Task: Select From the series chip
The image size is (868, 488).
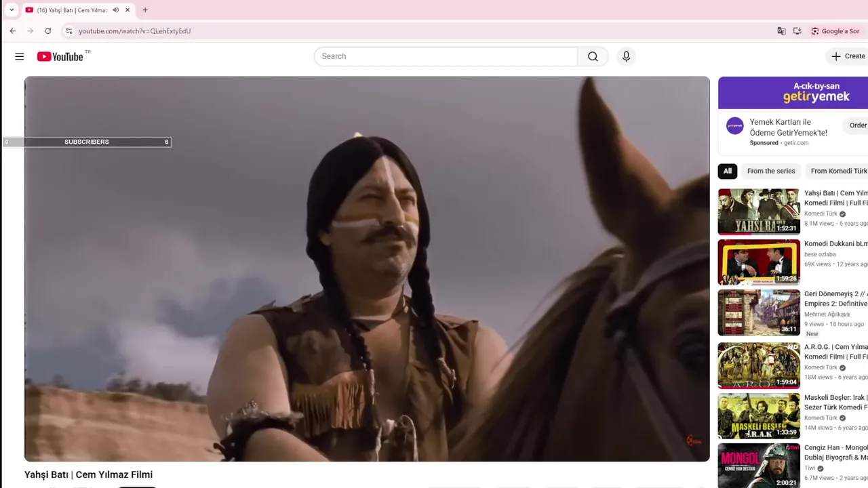Action: tap(771, 171)
